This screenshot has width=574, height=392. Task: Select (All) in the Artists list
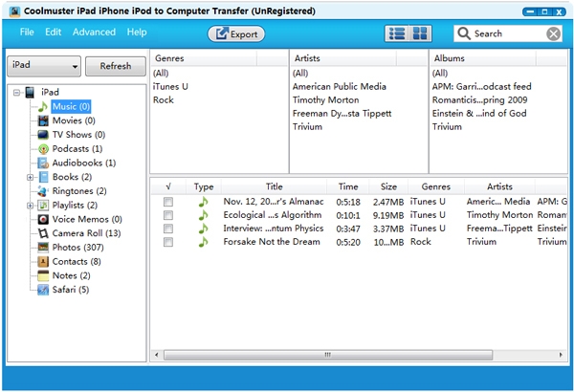point(300,74)
